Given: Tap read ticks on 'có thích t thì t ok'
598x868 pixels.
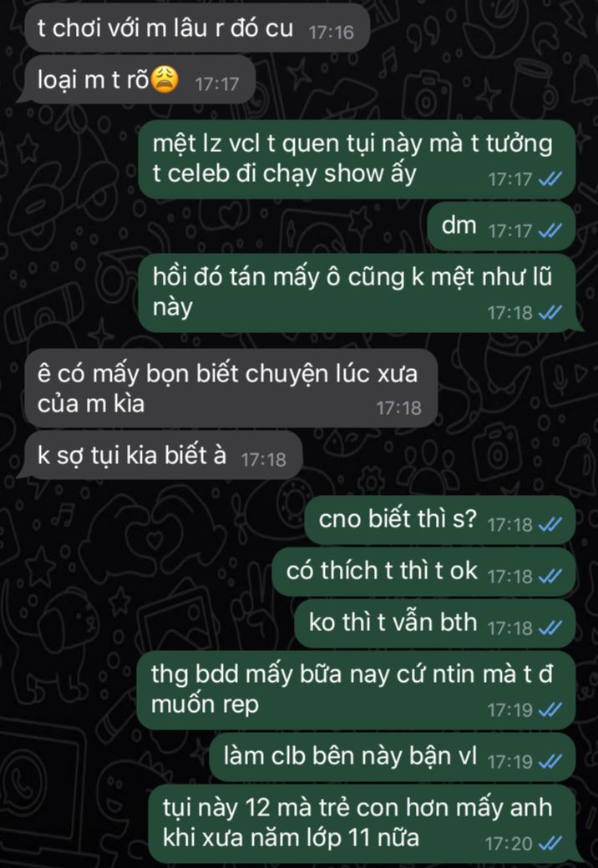Looking at the screenshot, I should 550,576.
